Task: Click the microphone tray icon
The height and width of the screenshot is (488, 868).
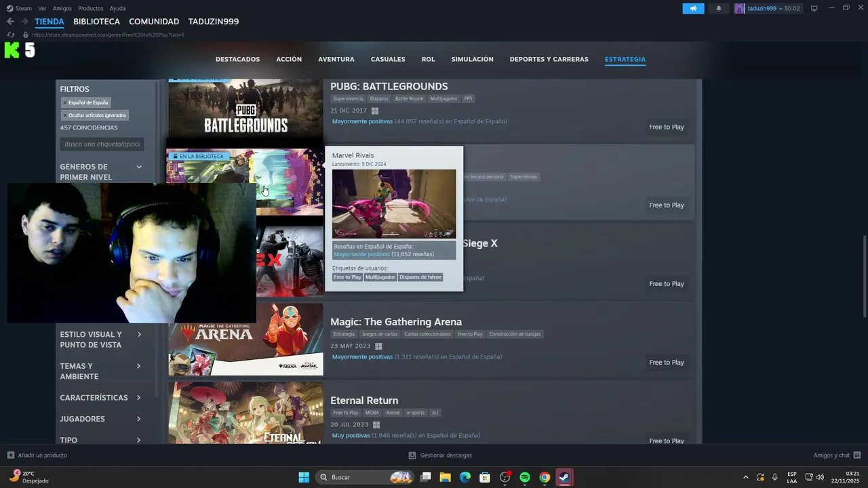Action: (774, 477)
